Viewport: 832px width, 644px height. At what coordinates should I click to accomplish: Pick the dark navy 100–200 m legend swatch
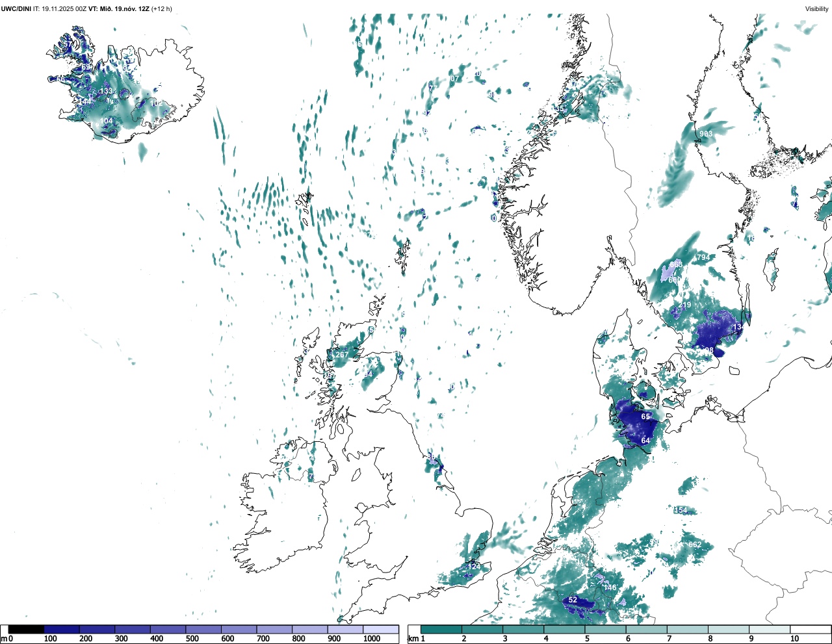coord(62,630)
